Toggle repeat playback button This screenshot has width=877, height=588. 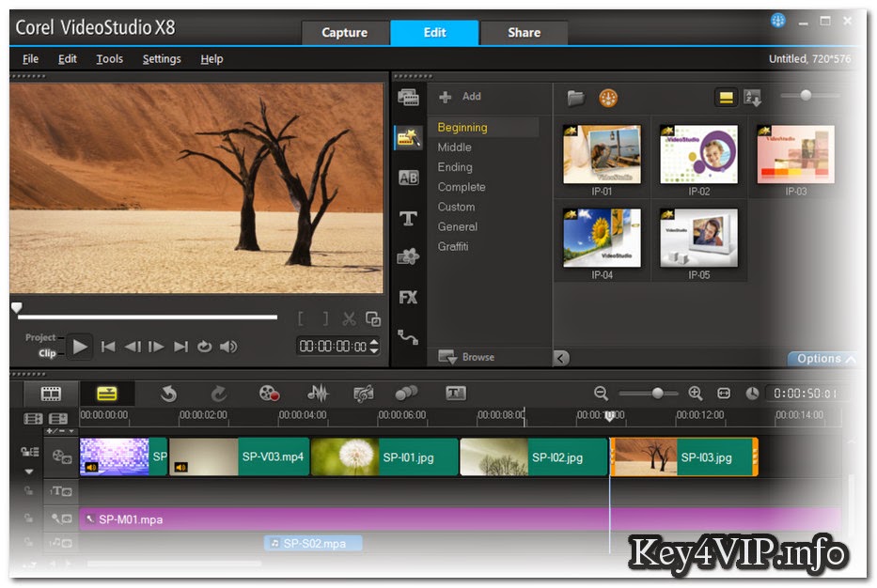(x=204, y=348)
